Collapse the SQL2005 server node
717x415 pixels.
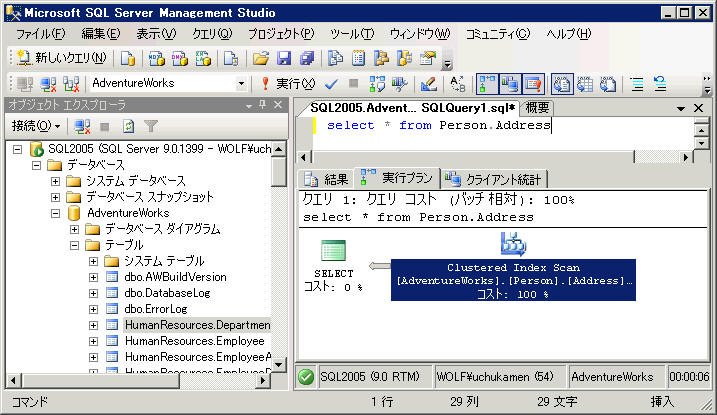pyautogui.click(x=17, y=149)
